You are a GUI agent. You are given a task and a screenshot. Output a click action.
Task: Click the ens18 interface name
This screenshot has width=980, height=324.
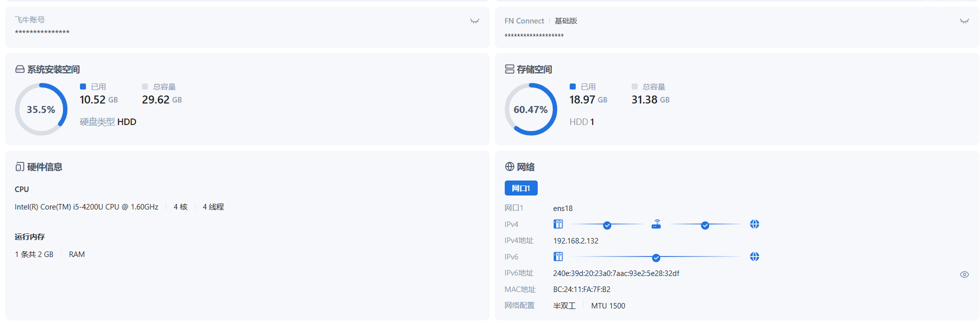click(x=563, y=208)
